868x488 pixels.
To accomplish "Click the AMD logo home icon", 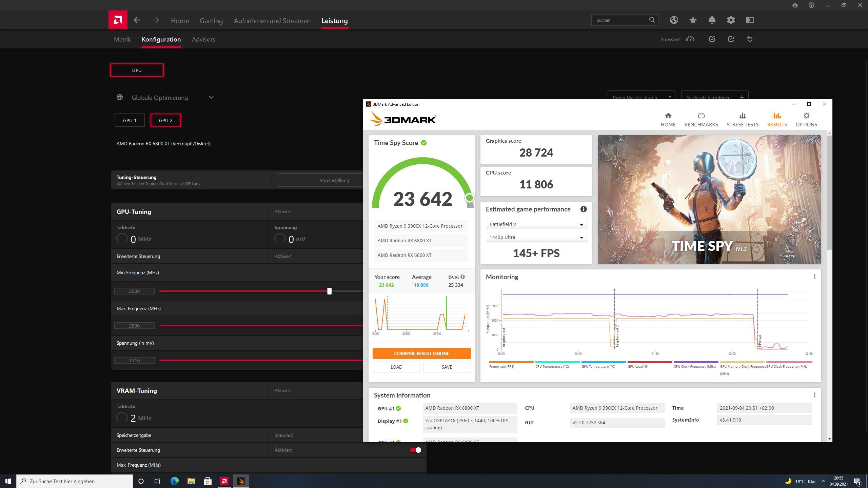I will click(x=118, y=20).
